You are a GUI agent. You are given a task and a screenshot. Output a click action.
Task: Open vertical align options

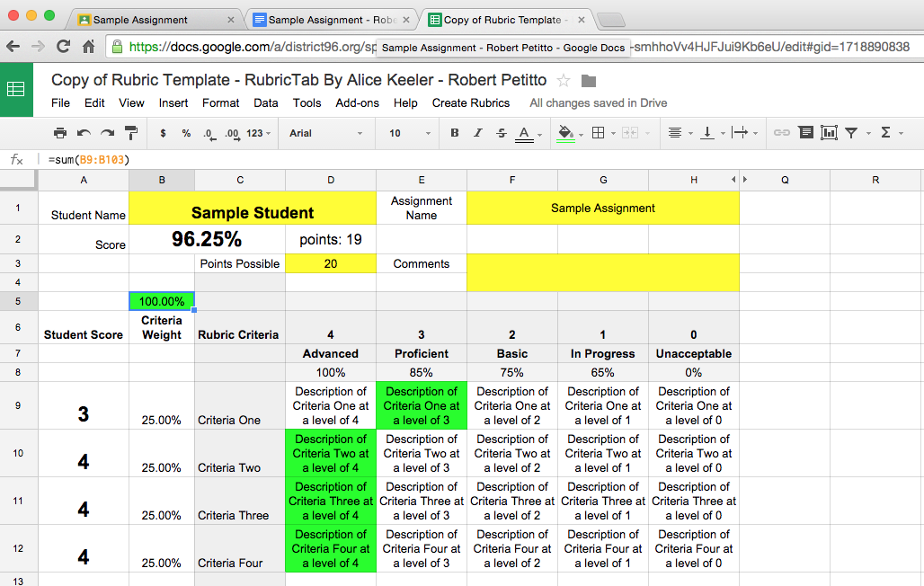706,133
